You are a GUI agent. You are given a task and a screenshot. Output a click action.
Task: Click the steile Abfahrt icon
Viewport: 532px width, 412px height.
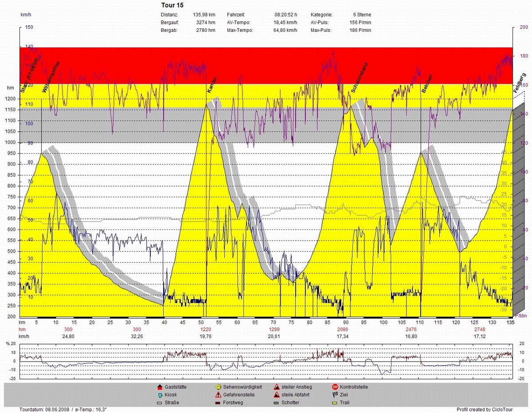(x=277, y=395)
